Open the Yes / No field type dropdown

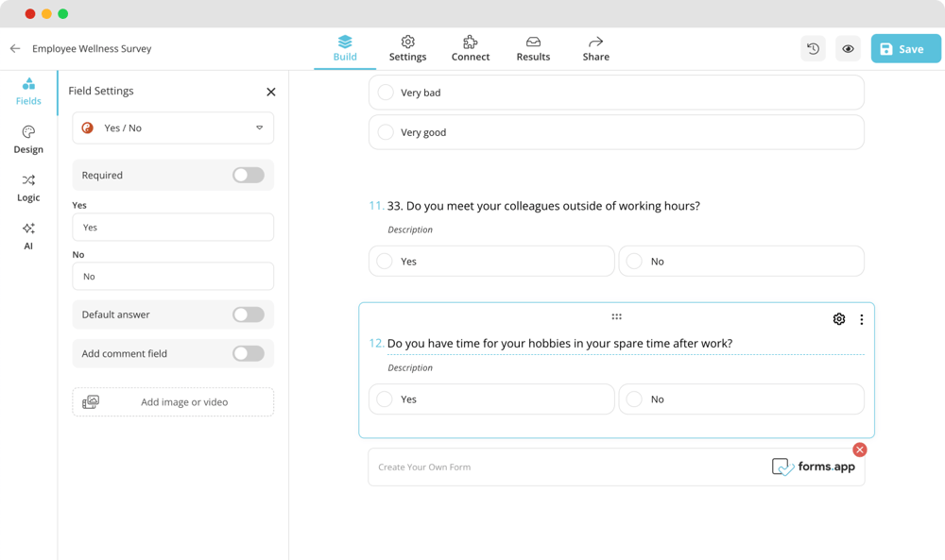coord(173,127)
